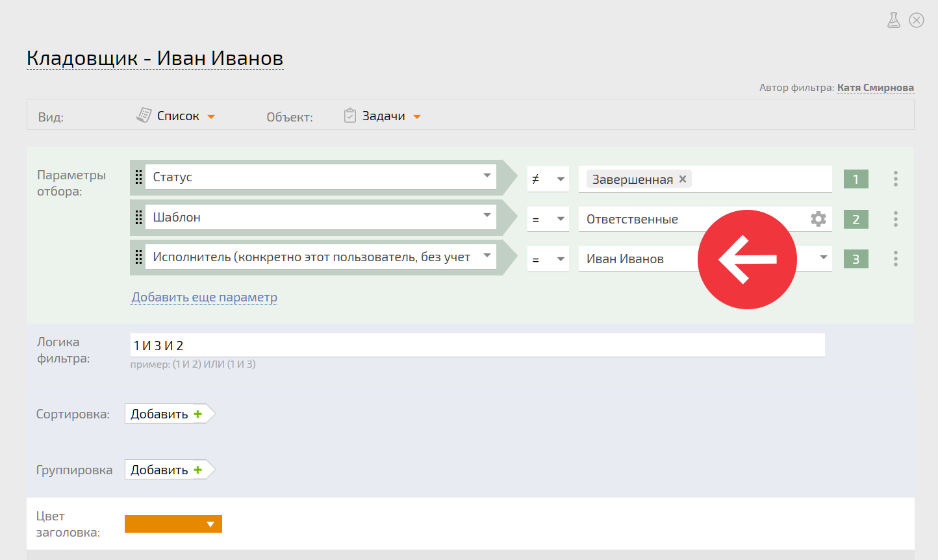Viewport: 938px width, 560px height.
Task: Click the author link Катя Смирнова
Action: [x=876, y=87]
